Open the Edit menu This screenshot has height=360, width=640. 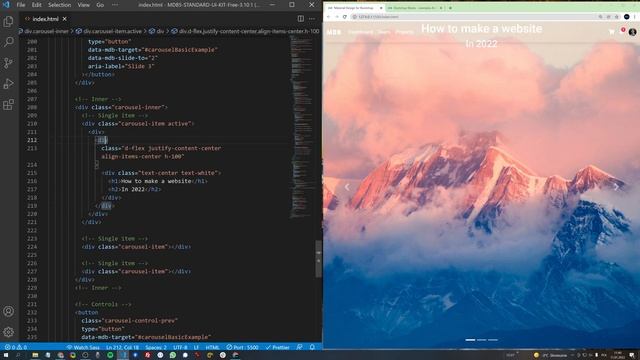click(36, 5)
